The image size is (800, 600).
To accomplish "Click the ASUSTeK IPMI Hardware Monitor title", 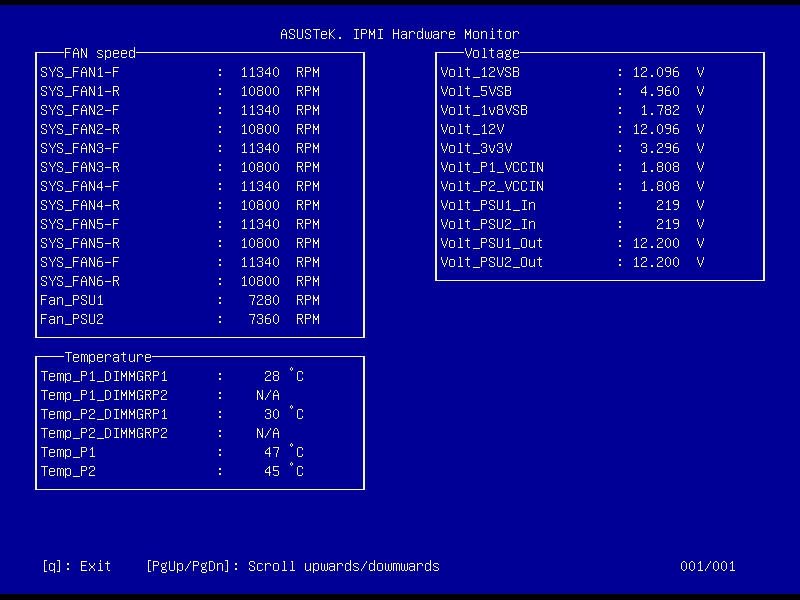I will click(x=400, y=34).
